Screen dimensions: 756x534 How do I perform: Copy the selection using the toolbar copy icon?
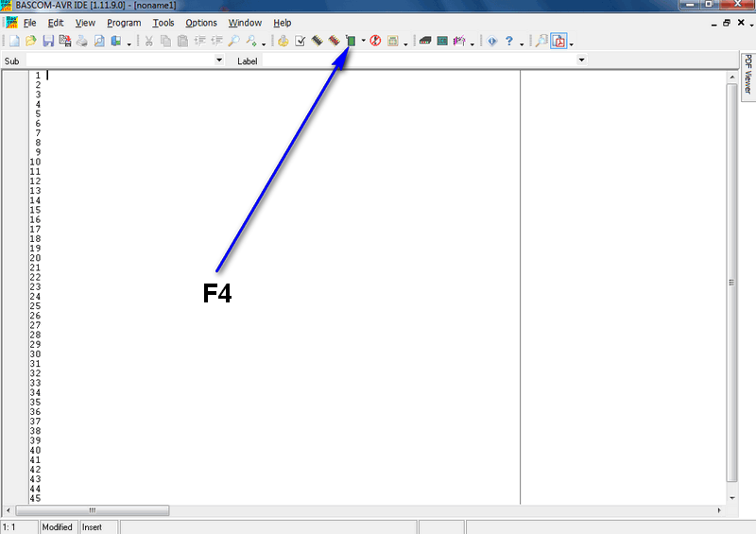tap(166, 41)
